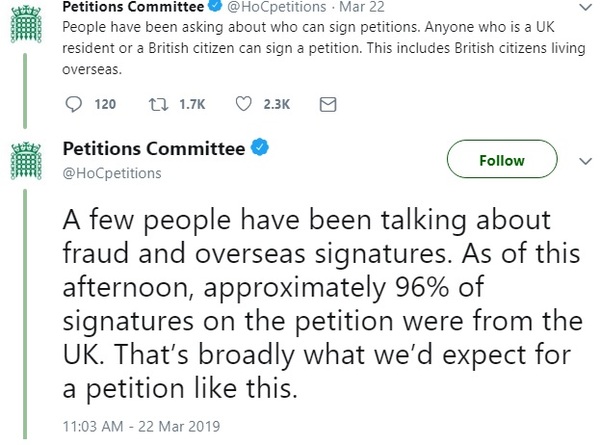Viewport: 600px width, 445px height.
Task: Click the 2.3K likes count
Action: (275, 103)
